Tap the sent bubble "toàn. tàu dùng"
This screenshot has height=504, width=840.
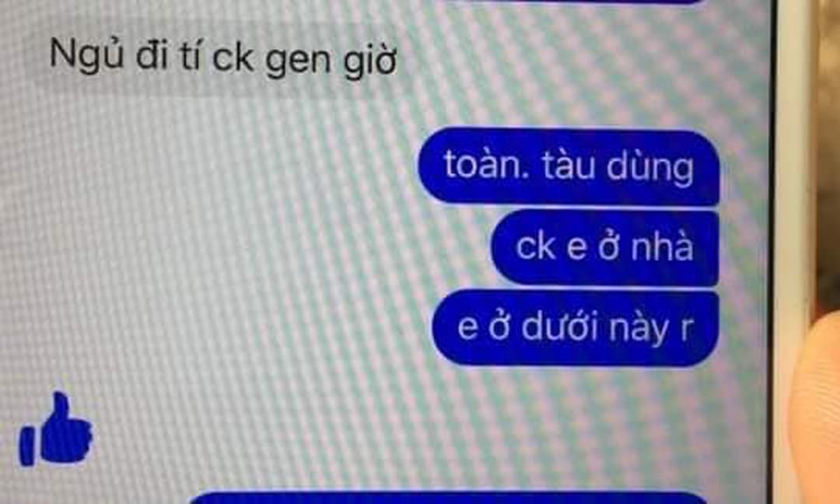[x=569, y=166]
